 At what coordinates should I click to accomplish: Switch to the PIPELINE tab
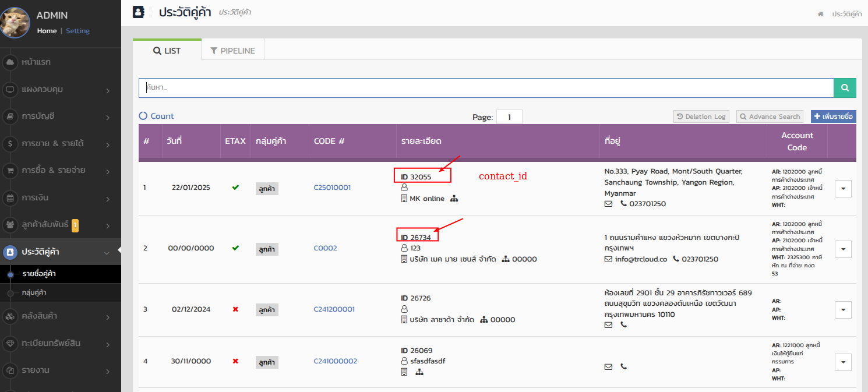coord(232,51)
